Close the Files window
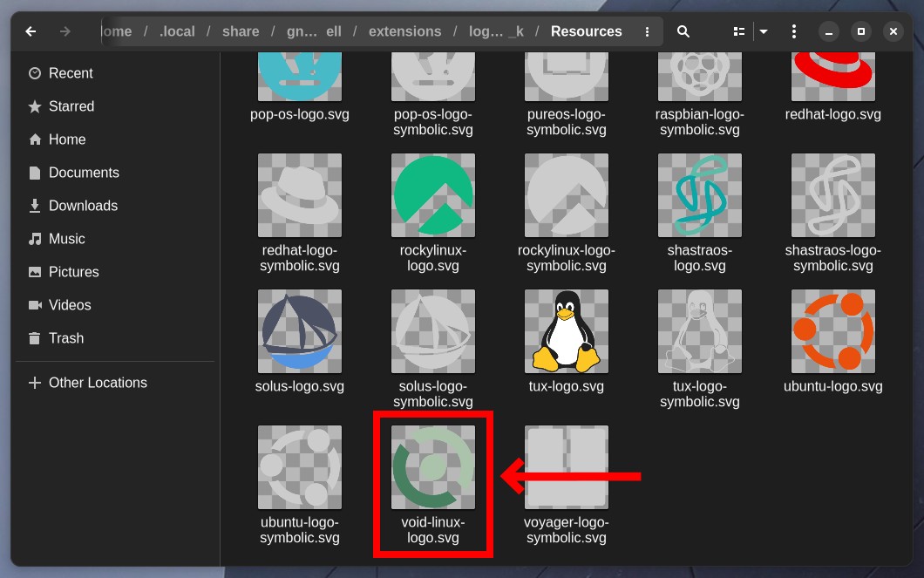 pos(893,31)
